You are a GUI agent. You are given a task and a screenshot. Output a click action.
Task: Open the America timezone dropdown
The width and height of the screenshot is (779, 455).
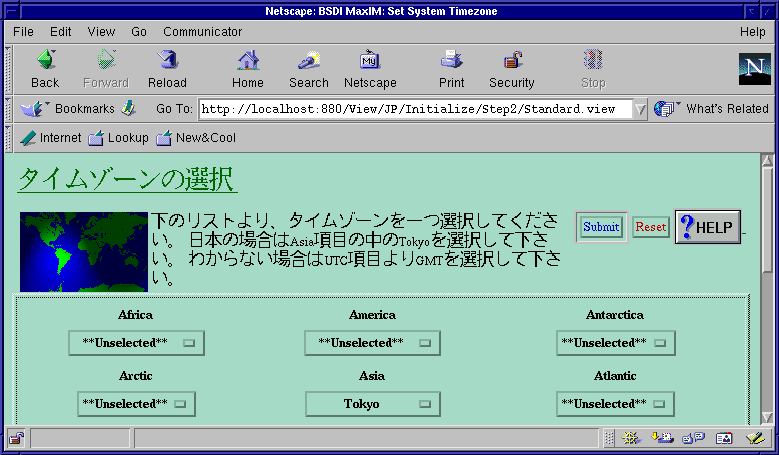click(x=372, y=343)
